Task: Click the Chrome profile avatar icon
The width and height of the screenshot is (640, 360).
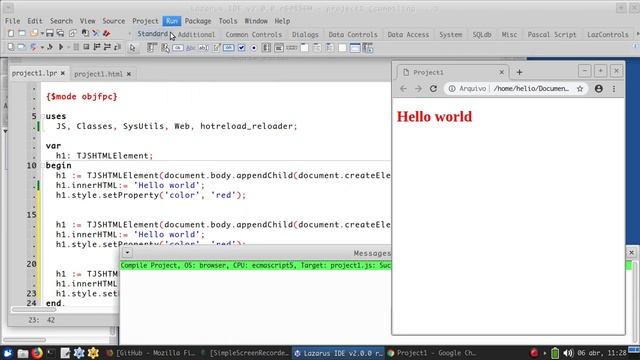Action: pyautogui.click(x=598, y=89)
